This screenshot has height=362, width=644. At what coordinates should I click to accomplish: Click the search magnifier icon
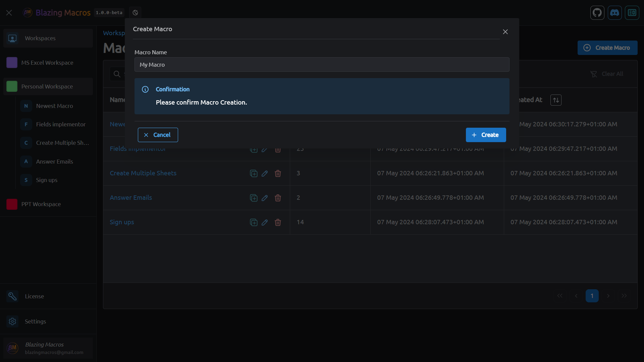[117, 74]
